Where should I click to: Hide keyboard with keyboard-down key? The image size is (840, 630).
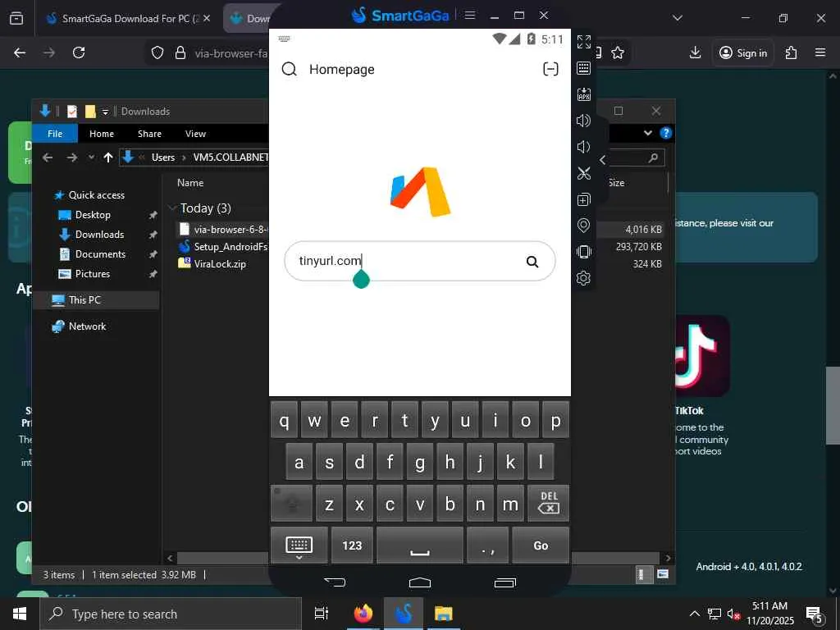point(299,545)
